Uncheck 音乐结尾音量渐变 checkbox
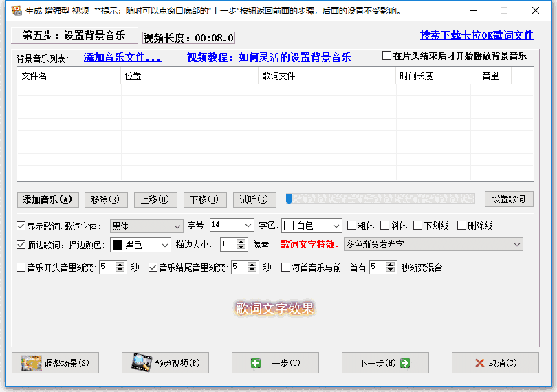This screenshot has height=392, width=557. tap(153, 268)
